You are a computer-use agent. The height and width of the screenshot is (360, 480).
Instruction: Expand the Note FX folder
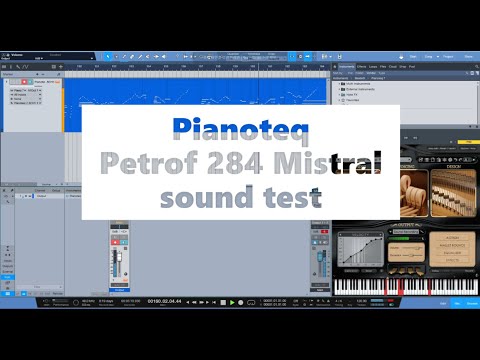(339, 95)
